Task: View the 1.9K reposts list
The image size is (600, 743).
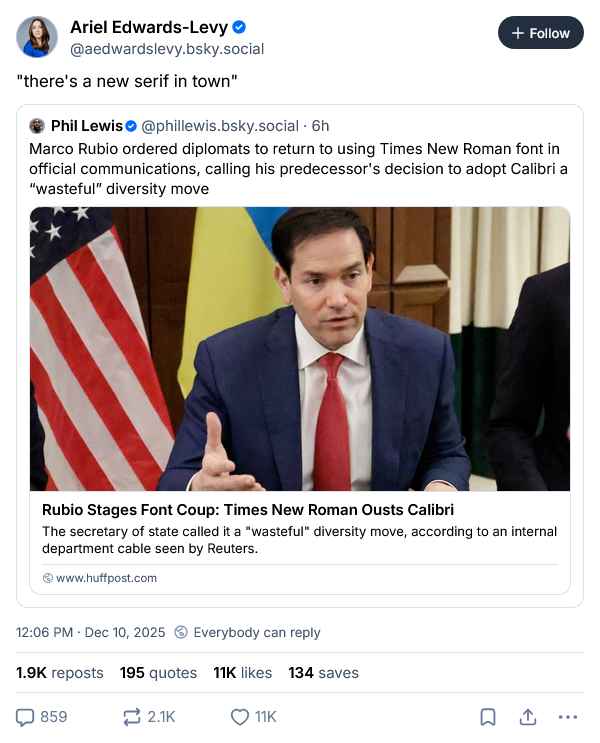Action: coord(60,673)
